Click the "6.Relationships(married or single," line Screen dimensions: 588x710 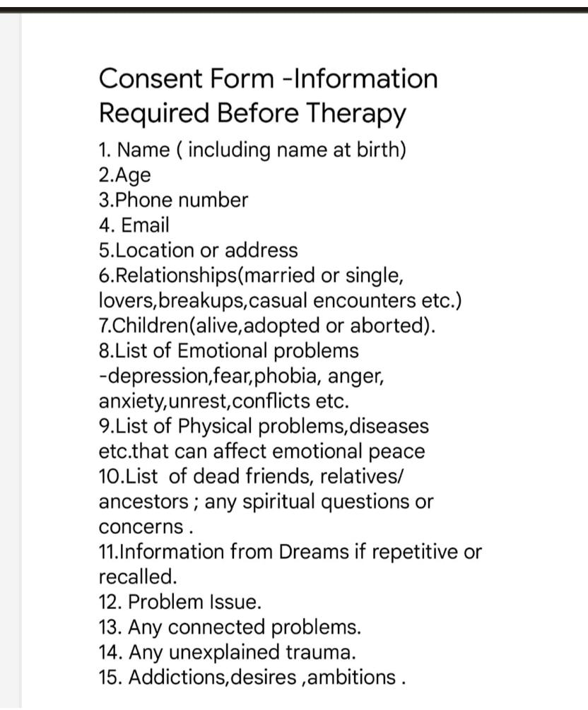point(252,276)
